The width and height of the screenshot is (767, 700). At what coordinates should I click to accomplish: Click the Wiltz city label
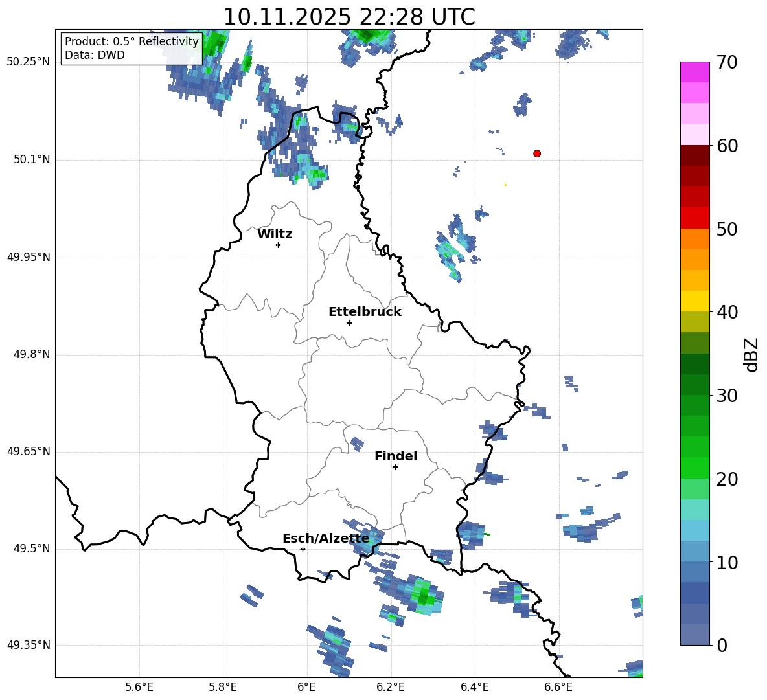click(x=275, y=234)
